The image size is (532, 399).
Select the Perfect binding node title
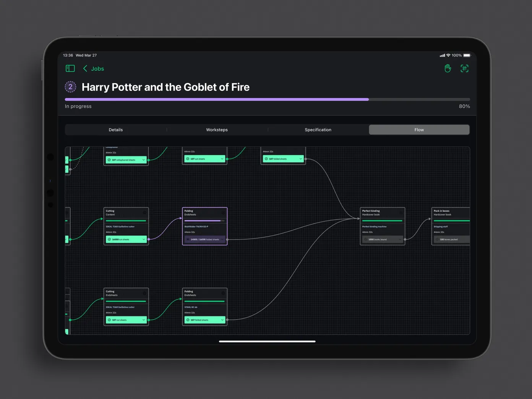click(371, 211)
